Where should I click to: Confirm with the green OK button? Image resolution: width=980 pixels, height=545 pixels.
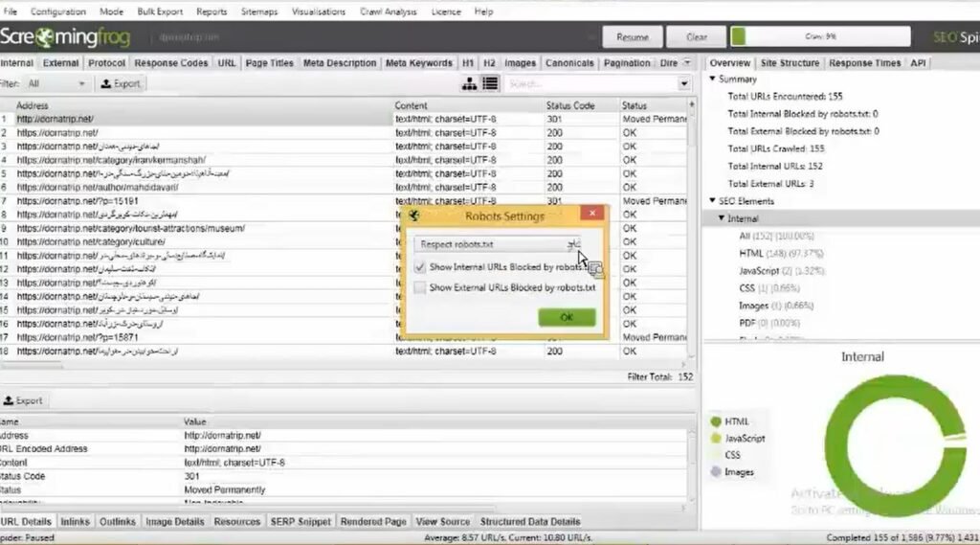[x=567, y=317]
